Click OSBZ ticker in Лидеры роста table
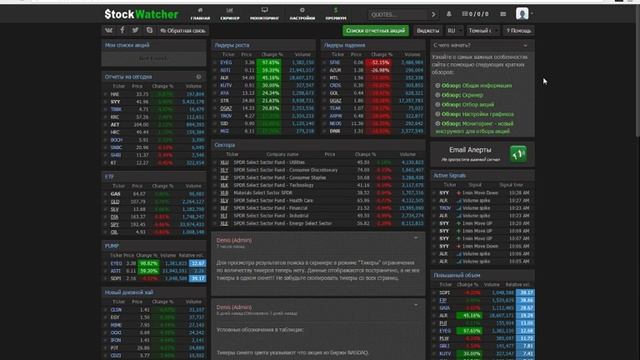The image size is (640, 360). pos(226,108)
